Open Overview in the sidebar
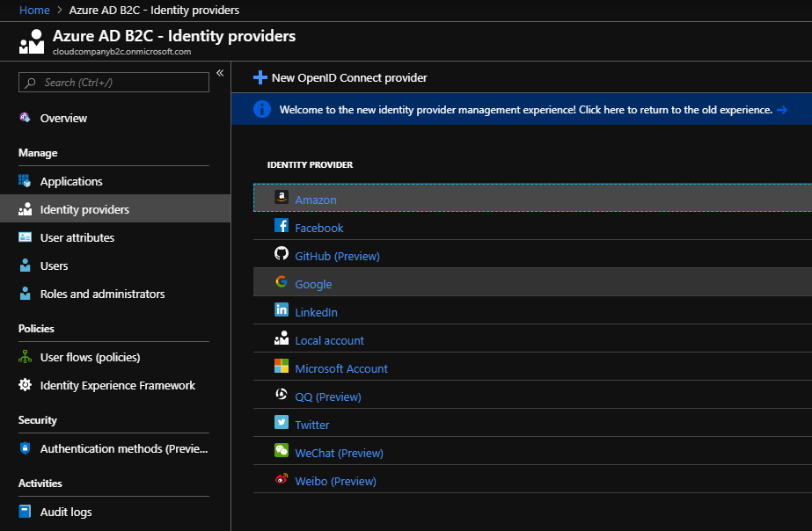This screenshot has width=812, height=531. tap(62, 118)
